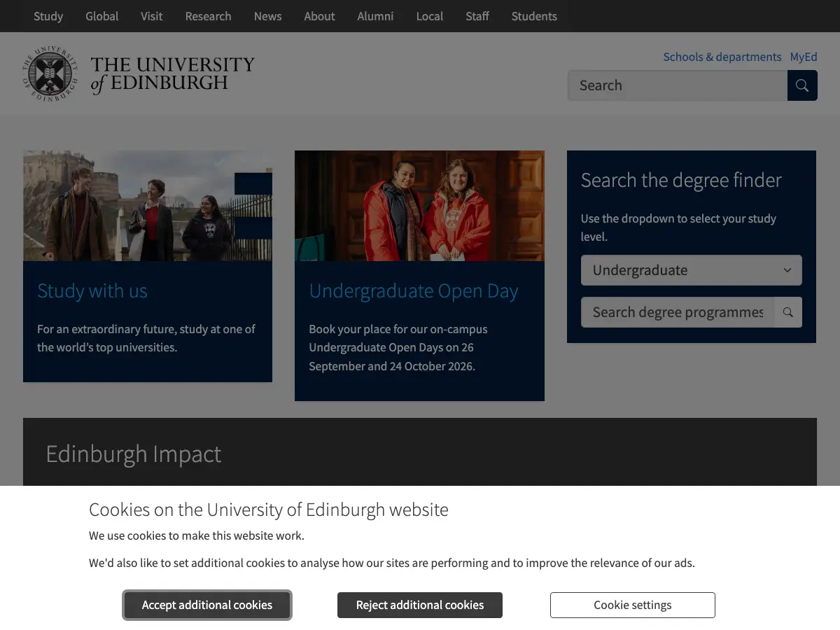Image resolution: width=840 pixels, height=630 pixels.
Task: Open the Alumni menu item
Action: 375,16
